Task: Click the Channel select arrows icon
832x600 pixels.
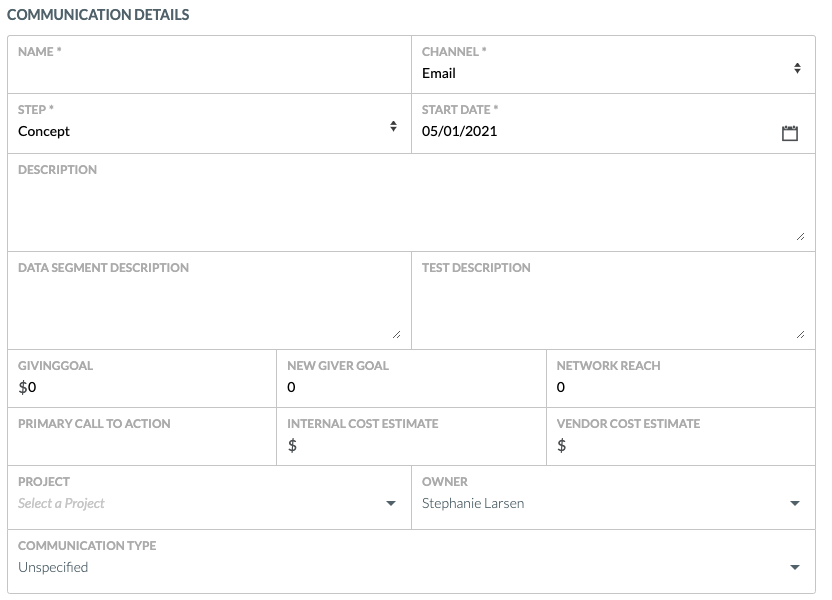Action: coord(797,68)
